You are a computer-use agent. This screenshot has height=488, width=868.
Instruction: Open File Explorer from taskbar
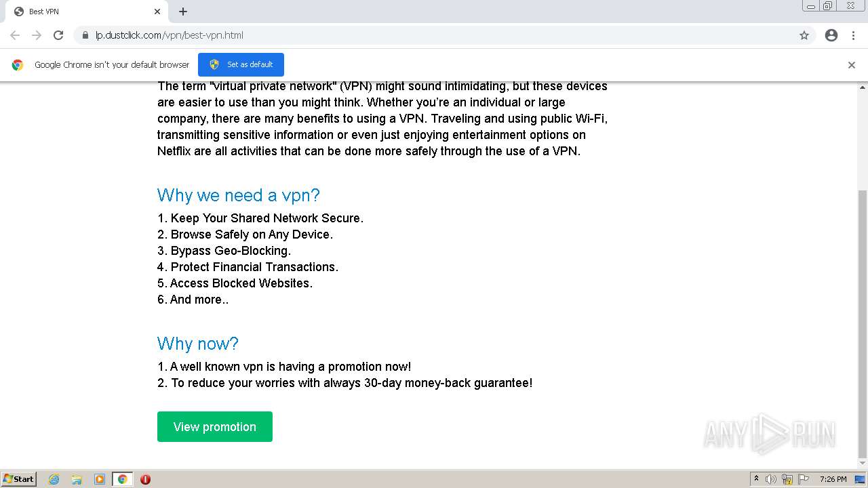(x=77, y=479)
